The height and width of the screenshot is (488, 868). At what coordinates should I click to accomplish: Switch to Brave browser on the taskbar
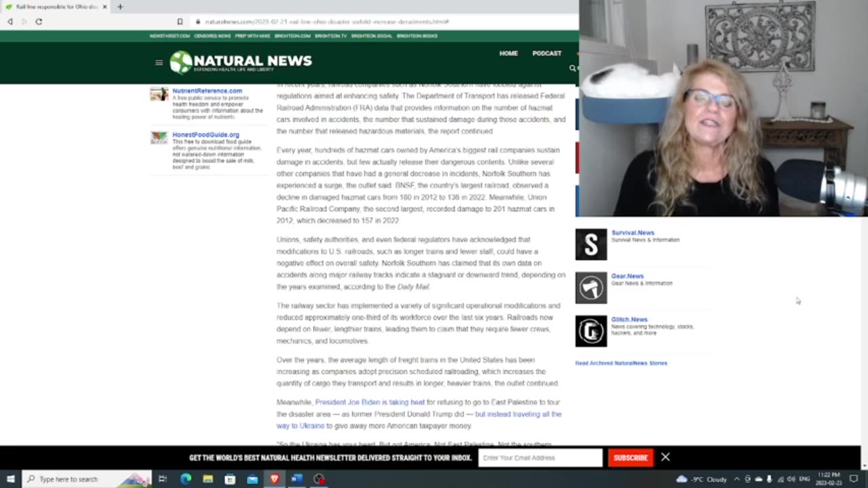pyautogui.click(x=275, y=479)
